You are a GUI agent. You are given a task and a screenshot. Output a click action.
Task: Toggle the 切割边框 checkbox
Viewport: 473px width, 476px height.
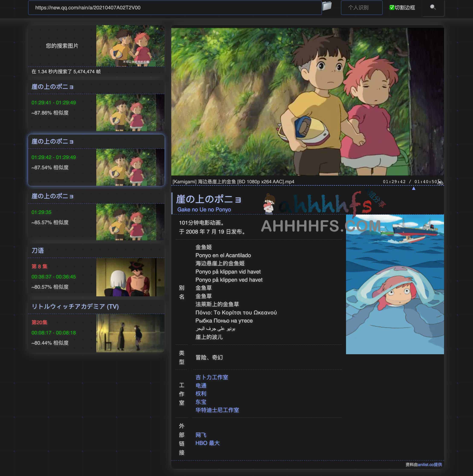[391, 8]
